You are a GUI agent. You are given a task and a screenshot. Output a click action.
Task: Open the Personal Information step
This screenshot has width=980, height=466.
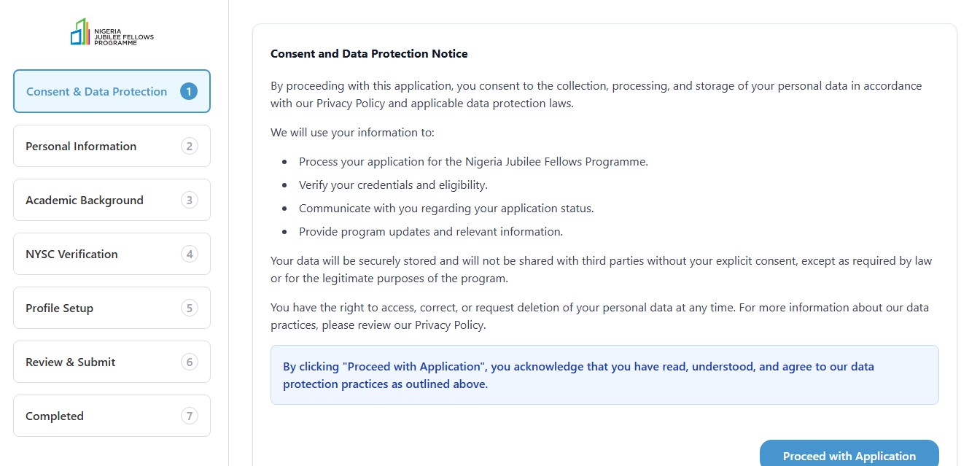click(x=81, y=147)
